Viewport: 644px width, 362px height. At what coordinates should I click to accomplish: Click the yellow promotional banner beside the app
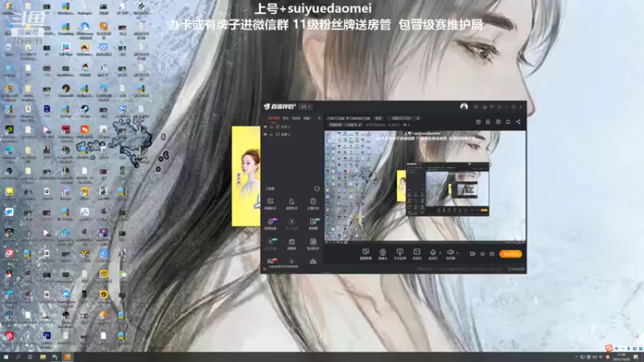tap(246, 176)
